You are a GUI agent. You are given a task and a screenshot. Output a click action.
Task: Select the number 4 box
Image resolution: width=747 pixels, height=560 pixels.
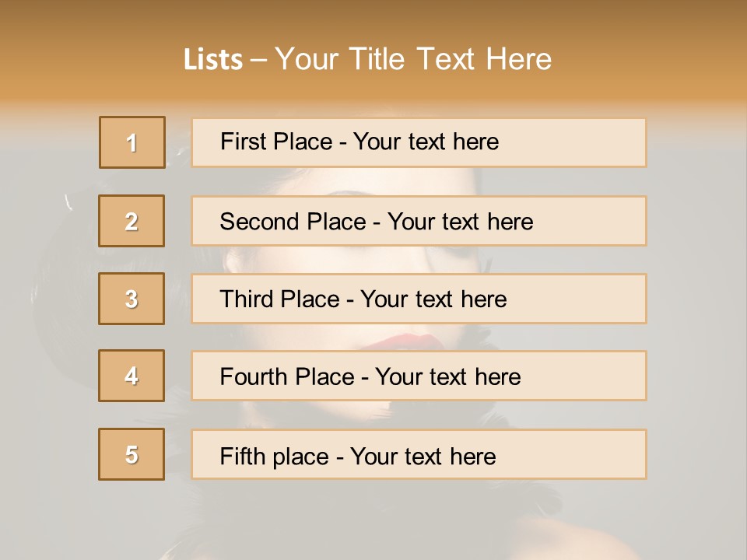(132, 376)
